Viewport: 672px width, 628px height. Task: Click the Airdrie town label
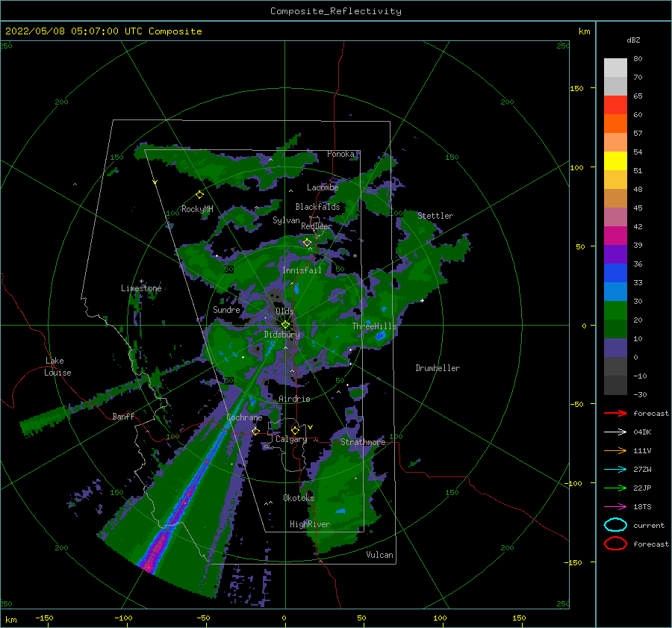pyautogui.click(x=294, y=399)
